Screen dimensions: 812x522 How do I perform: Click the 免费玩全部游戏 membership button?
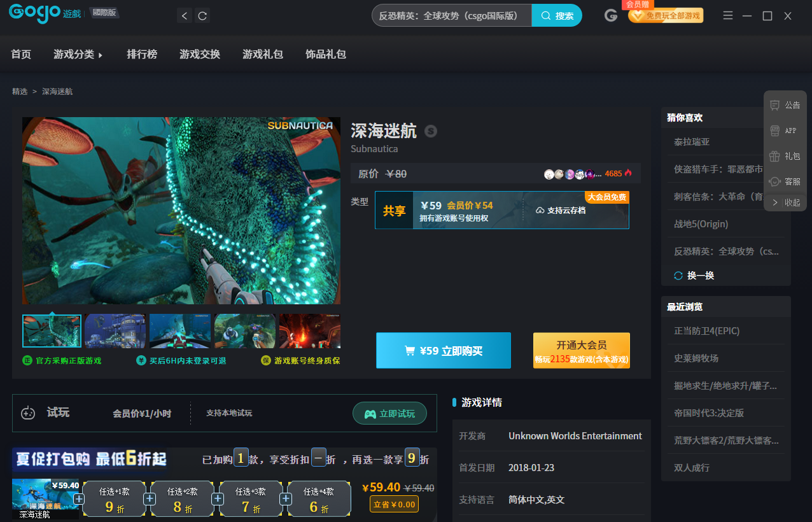click(x=666, y=15)
